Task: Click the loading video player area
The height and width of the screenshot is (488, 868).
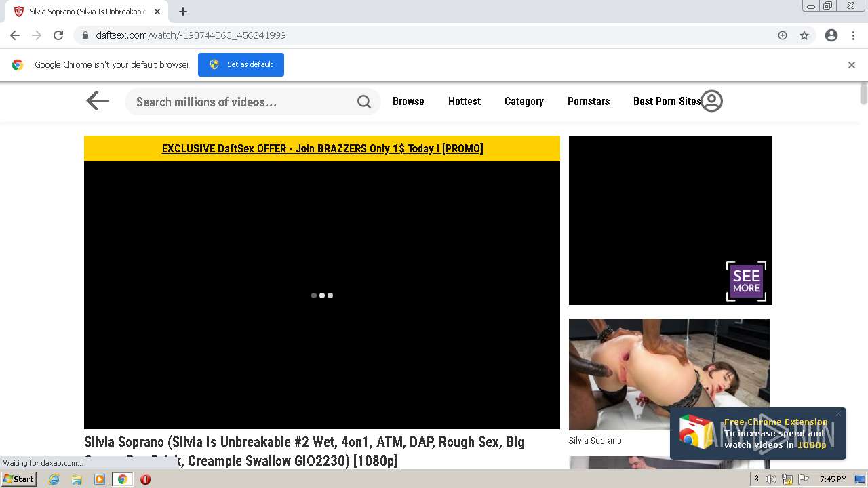Action: pyautogui.click(x=322, y=295)
